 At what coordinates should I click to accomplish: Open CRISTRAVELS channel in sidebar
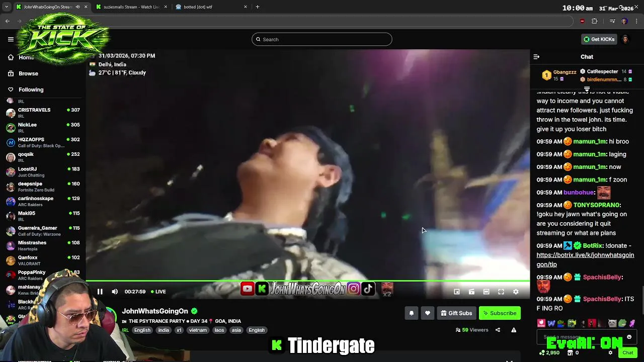[x=43, y=113]
